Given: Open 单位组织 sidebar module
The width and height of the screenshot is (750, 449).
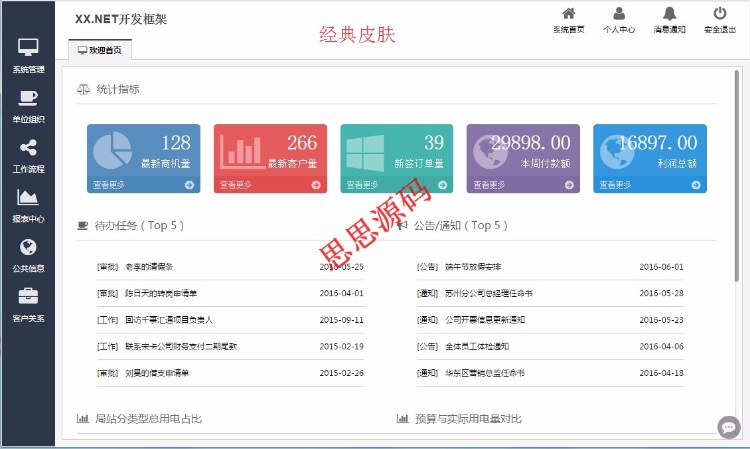Looking at the screenshot, I should click(x=27, y=104).
